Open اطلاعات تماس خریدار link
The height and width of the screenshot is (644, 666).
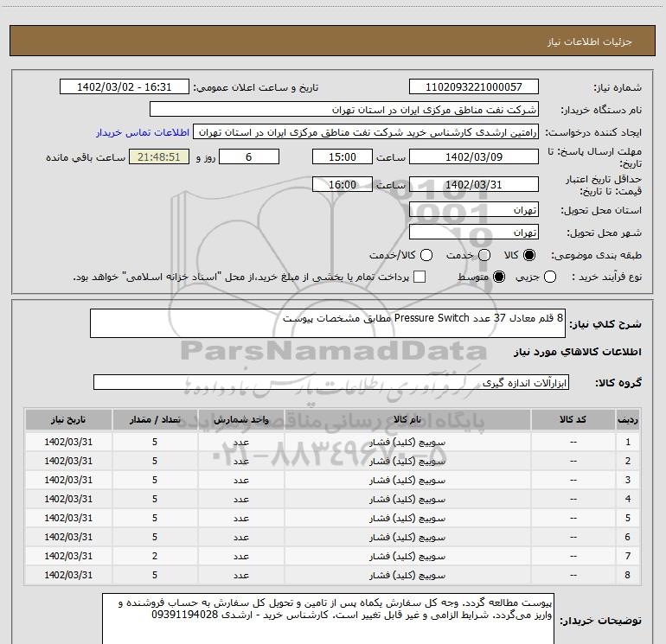pyautogui.click(x=143, y=132)
